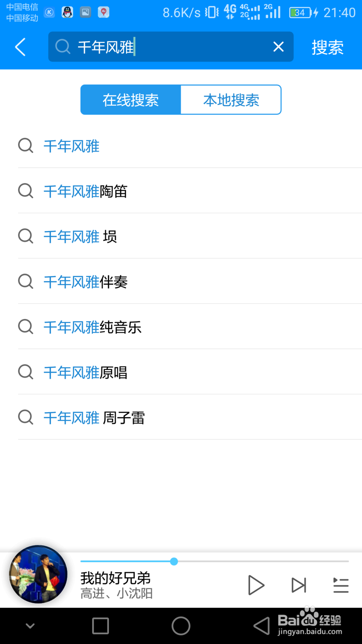Clear the search text with X icon
Viewport: 362px width, 644px height.
tap(278, 47)
